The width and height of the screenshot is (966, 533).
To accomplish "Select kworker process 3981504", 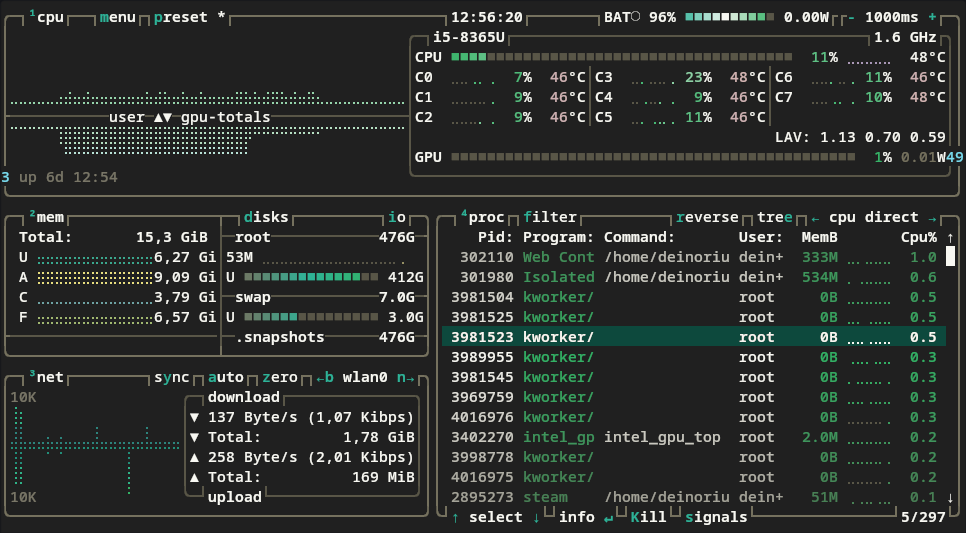I will click(694, 297).
